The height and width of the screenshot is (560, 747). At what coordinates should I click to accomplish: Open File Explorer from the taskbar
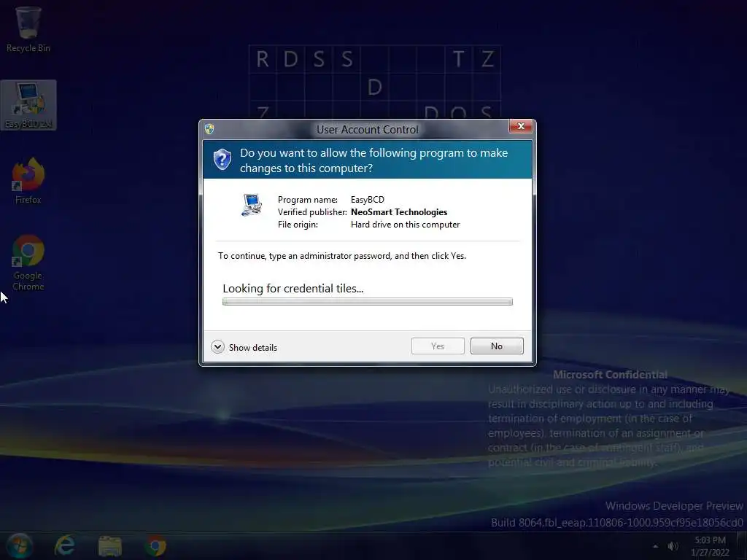[x=110, y=545]
